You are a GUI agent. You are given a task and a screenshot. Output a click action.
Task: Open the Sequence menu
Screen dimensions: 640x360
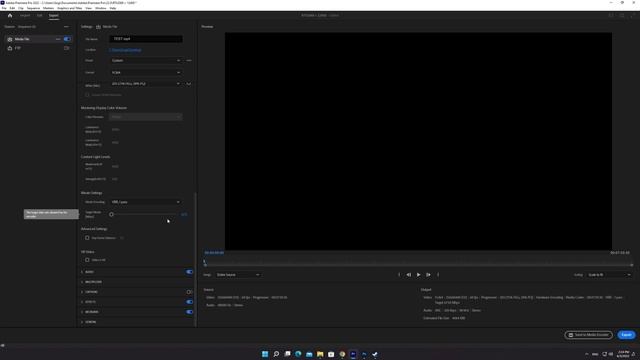point(33,8)
